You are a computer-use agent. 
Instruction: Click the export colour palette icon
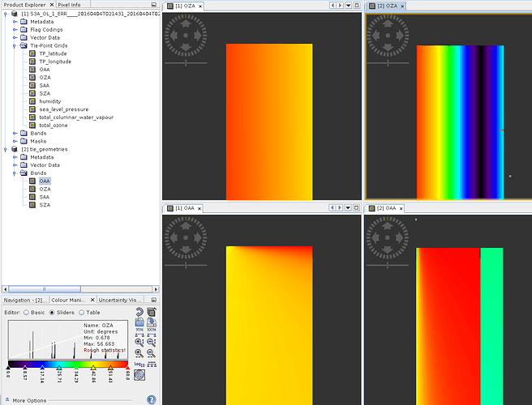(x=152, y=322)
